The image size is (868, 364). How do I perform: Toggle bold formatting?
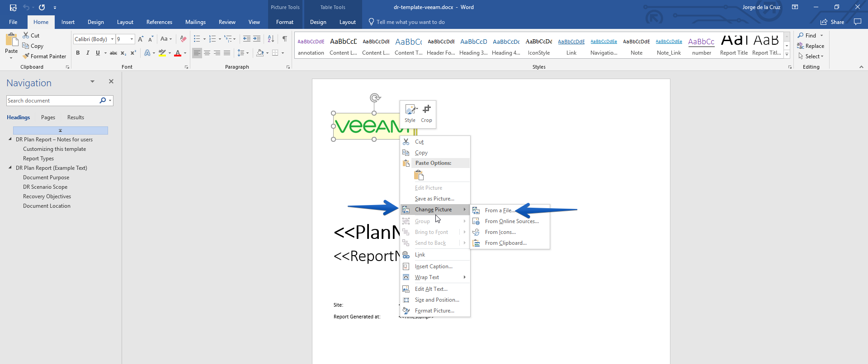point(78,53)
